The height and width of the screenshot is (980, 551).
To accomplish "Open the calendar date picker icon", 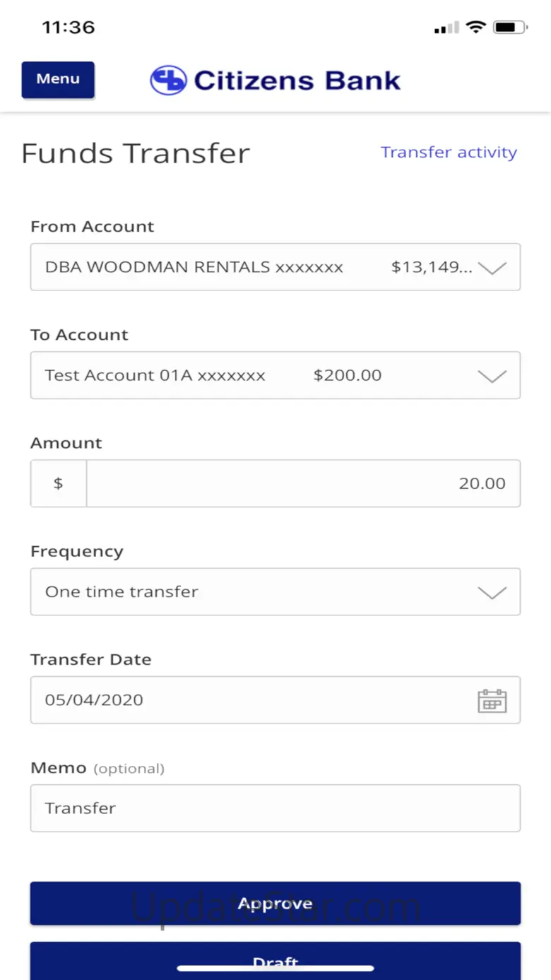I will coord(492,700).
